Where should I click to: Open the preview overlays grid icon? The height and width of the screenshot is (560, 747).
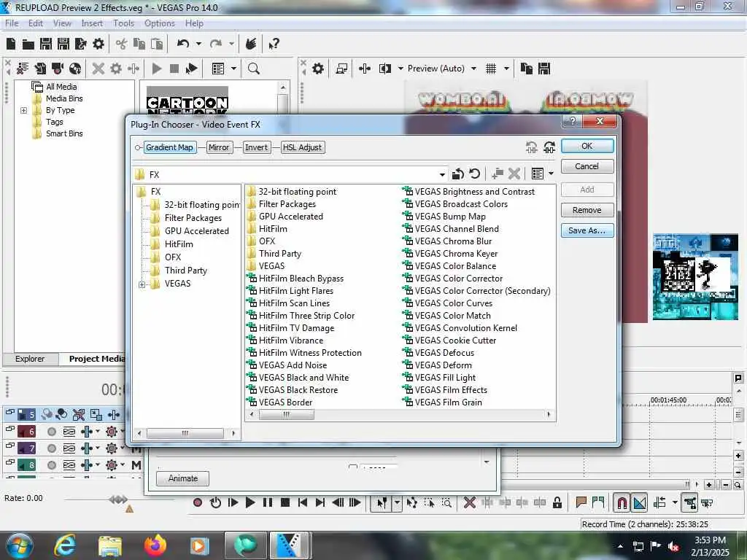tap(491, 69)
